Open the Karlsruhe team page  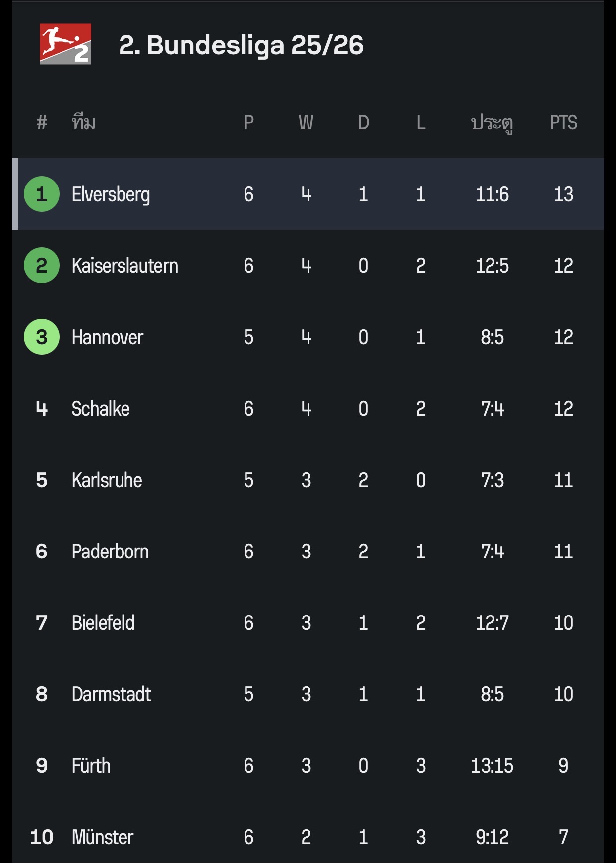point(107,480)
